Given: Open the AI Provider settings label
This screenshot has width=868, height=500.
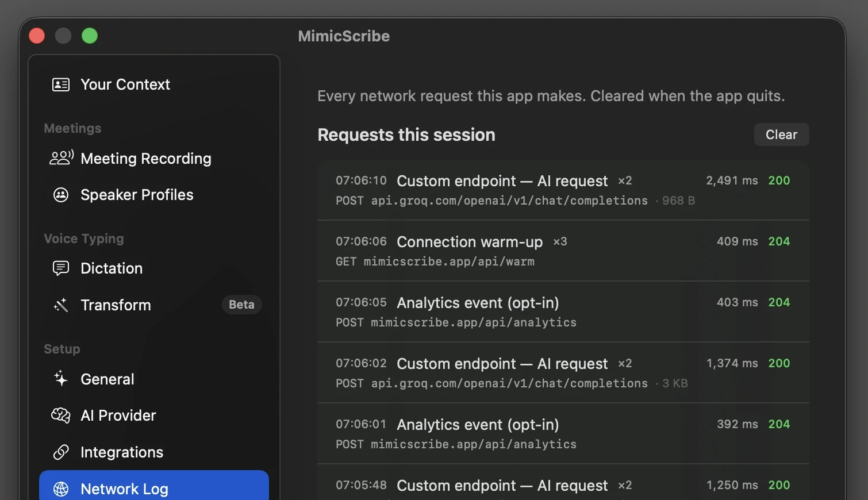Looking at the screenshot, I should point(118,415).
